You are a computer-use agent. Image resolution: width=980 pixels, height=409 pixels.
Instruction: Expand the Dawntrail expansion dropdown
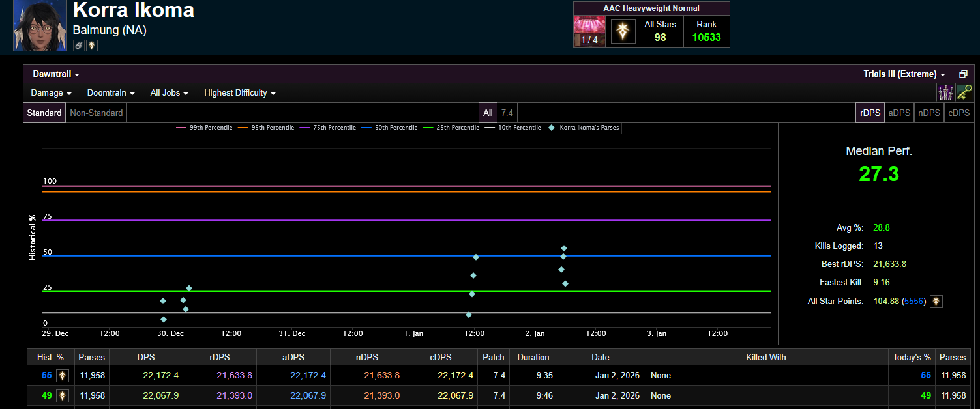(x=56, y=74)
